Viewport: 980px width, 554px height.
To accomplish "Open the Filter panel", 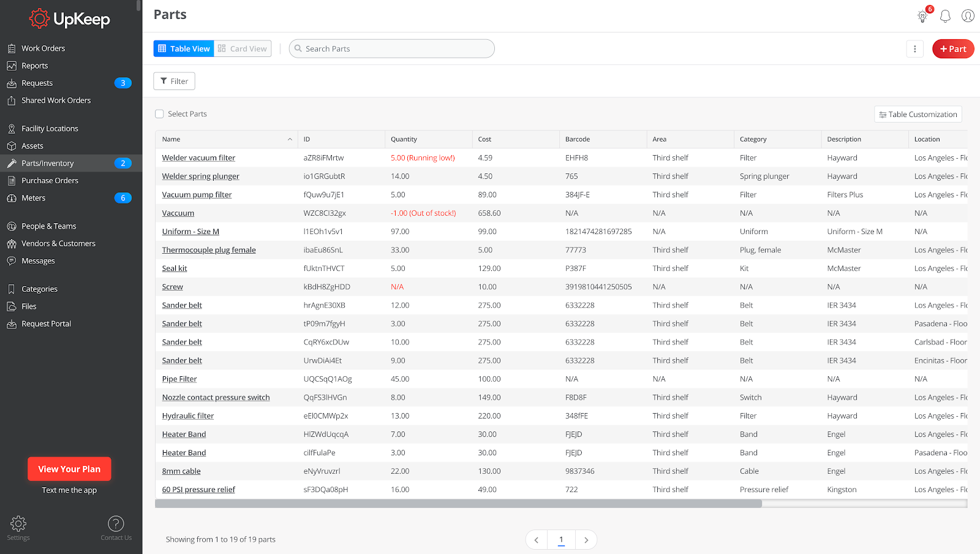I will click(174, 80).
